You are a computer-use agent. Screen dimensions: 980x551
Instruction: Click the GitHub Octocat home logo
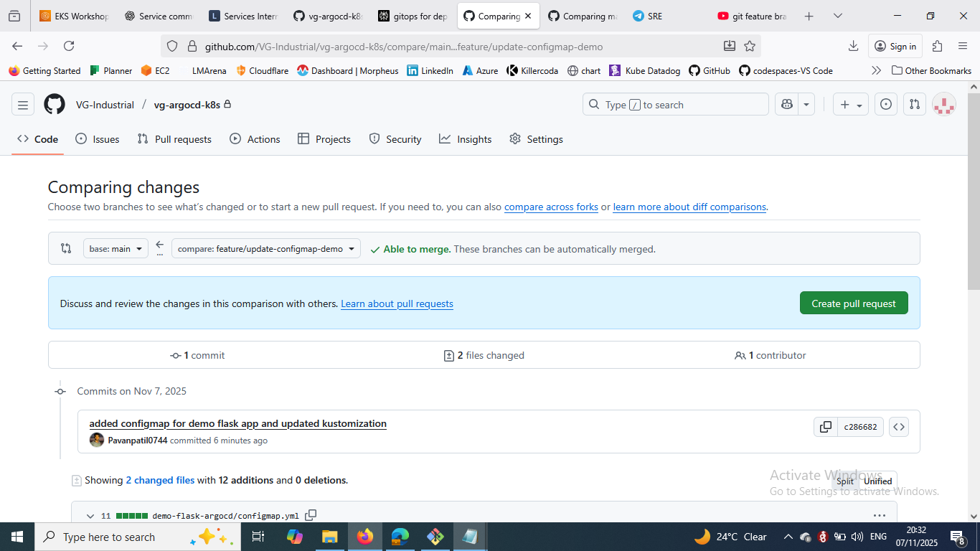pos(55,105)
